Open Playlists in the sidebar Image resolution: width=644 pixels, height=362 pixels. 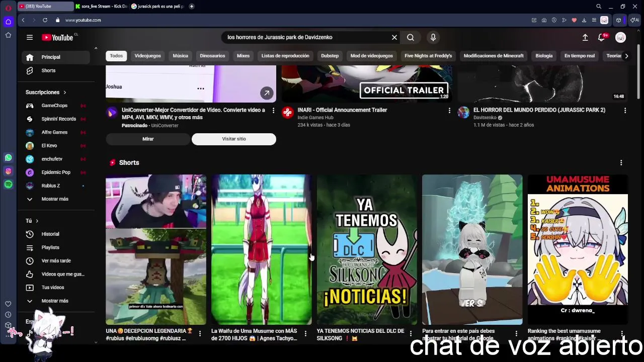click(55, 247)
